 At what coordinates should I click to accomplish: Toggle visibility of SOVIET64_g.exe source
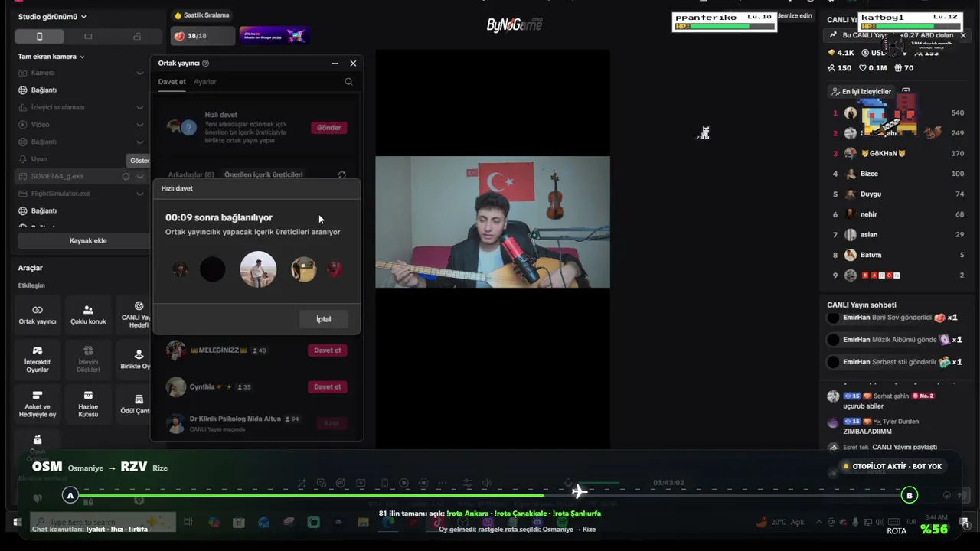pos(140,177)
